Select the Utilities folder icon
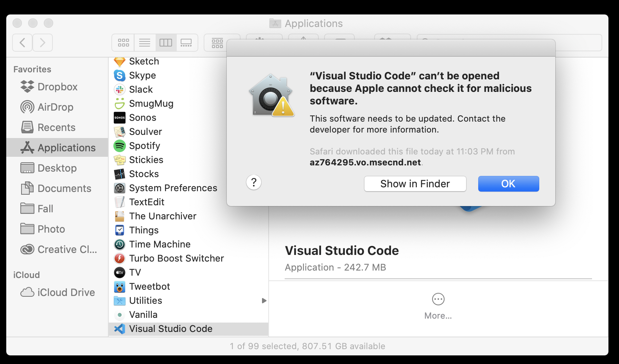The height and width of the screenshot is (364, 619). pos(120,301)
